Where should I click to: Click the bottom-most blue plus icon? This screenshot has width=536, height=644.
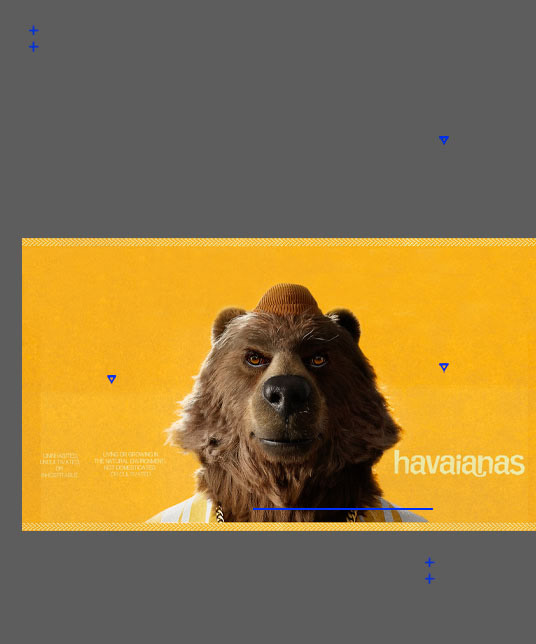pyautogui.click(x=430, y=579)
